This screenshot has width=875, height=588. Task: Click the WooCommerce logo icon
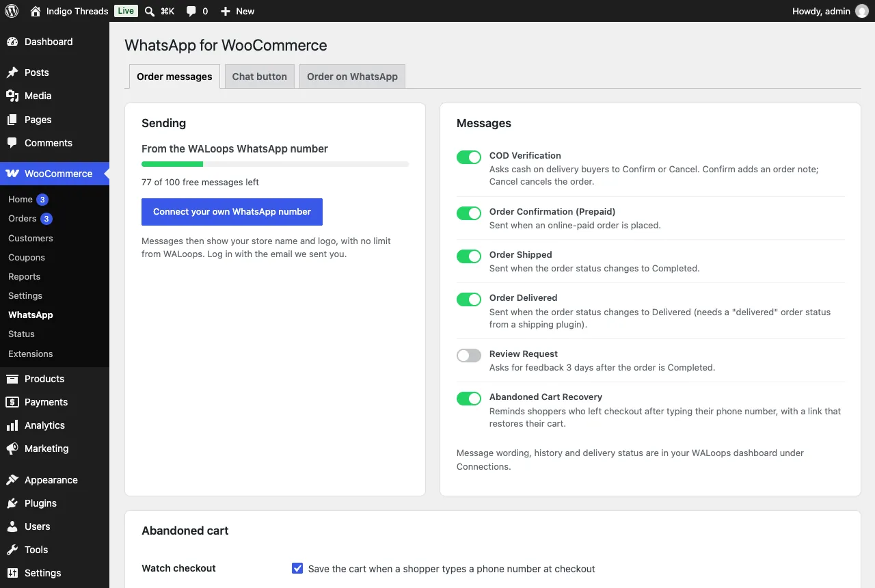click(x=12, y=174)
